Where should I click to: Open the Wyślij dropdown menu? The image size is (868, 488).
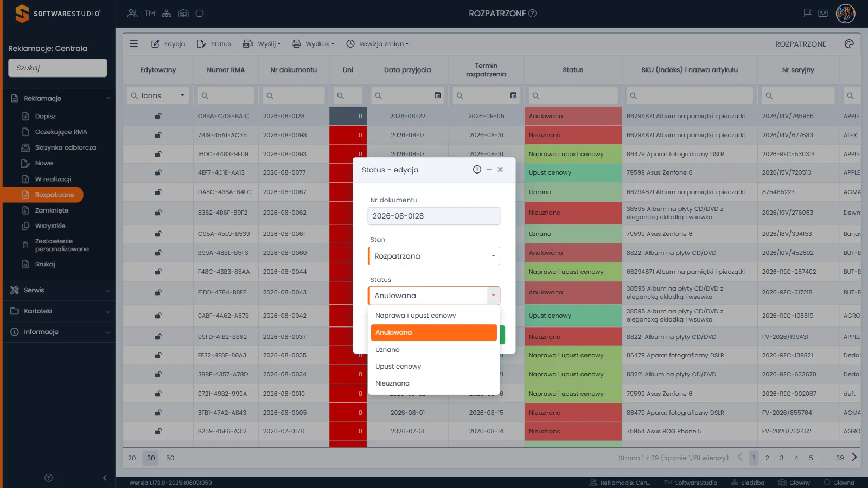click(x=262, y=44)
